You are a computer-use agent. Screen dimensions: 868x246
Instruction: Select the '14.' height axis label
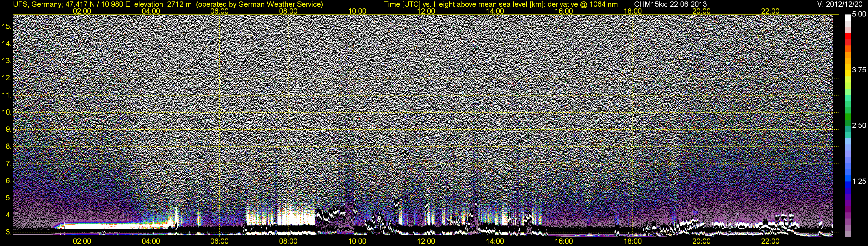click(7, 43)
